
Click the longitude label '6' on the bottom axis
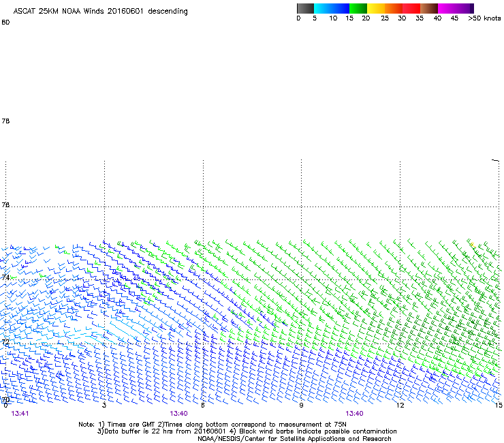(x=203, y=406)
